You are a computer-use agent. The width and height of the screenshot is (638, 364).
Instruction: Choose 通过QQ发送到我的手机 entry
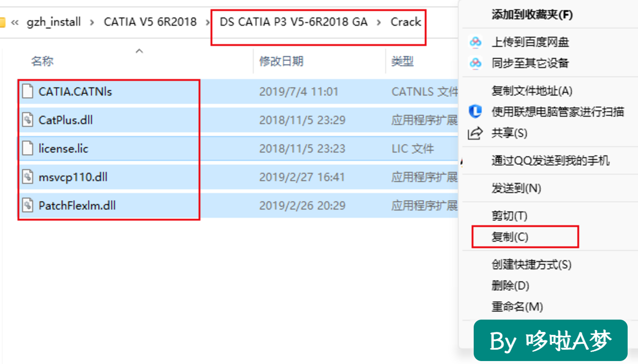551,160
